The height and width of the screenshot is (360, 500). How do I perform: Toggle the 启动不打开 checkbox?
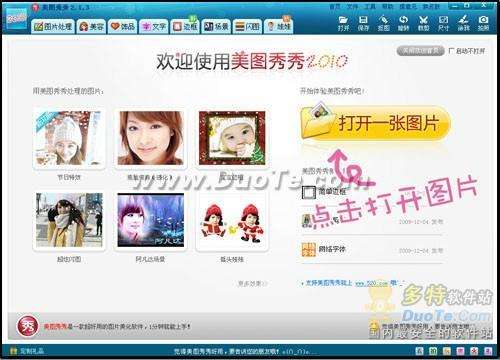451,51
